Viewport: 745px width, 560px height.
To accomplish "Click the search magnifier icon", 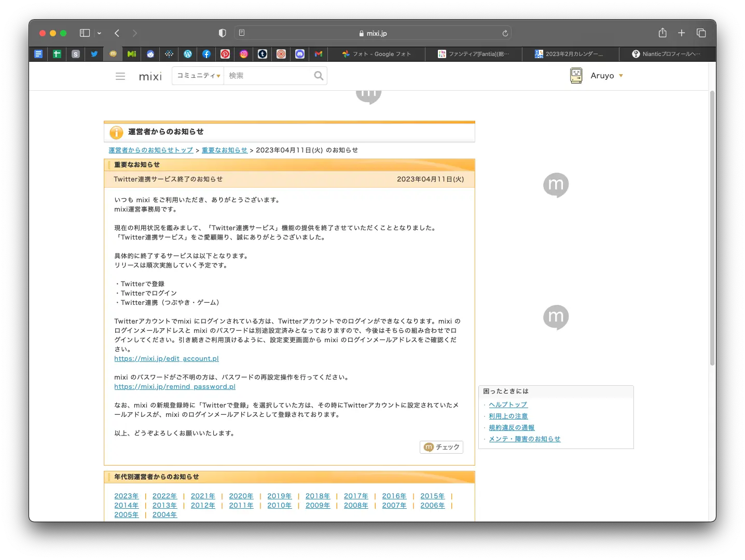I will pyautogui.click(x=319, y=76).
